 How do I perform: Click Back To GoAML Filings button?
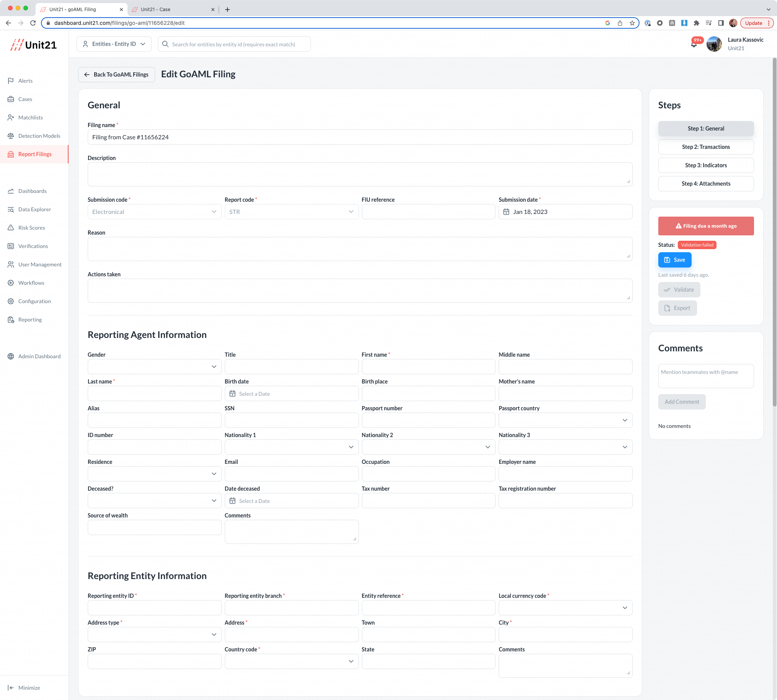pos(117,75)
